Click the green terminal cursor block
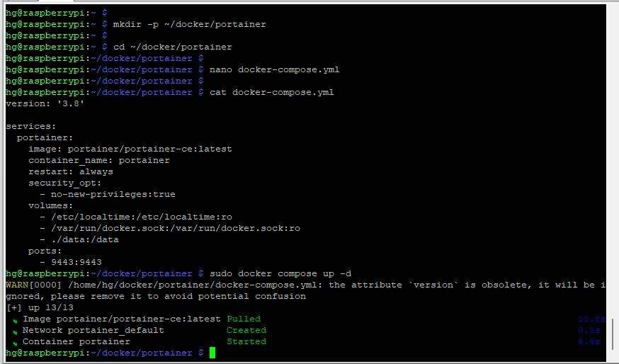The height and width of the screenshot is (364, 619). [x=212, y=353]
